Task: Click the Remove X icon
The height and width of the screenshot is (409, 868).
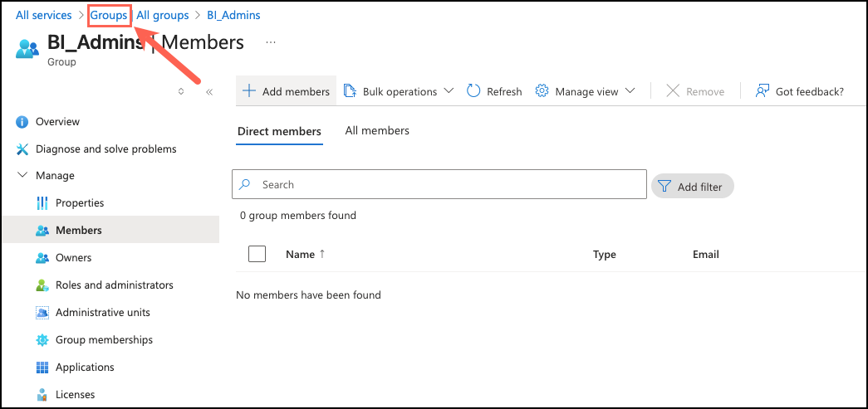Action: pyautogui.click(x=673, y=91)
